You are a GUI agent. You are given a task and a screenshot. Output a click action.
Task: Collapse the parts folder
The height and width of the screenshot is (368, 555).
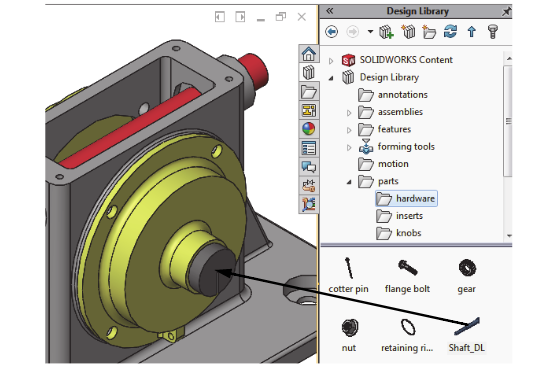[349, 182]
